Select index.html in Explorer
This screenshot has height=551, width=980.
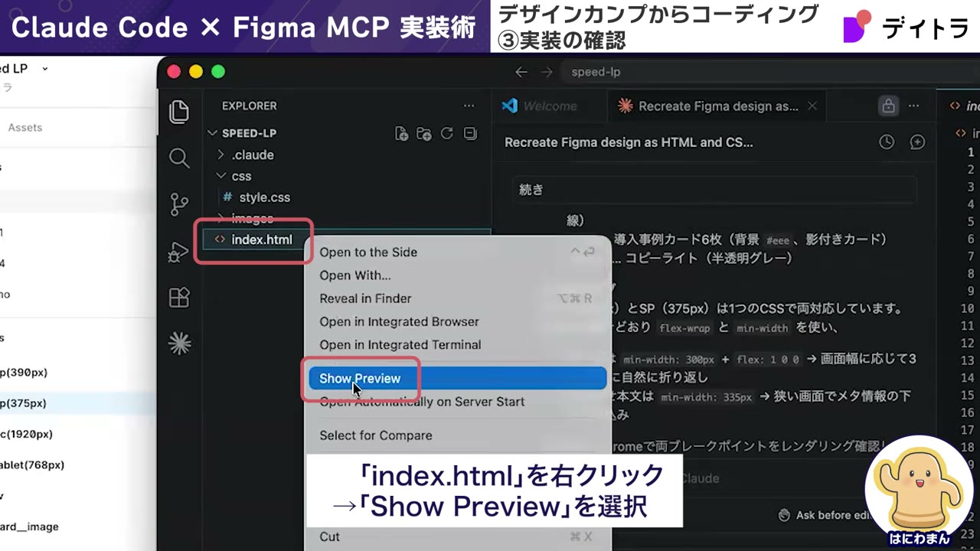coord(261,240)
